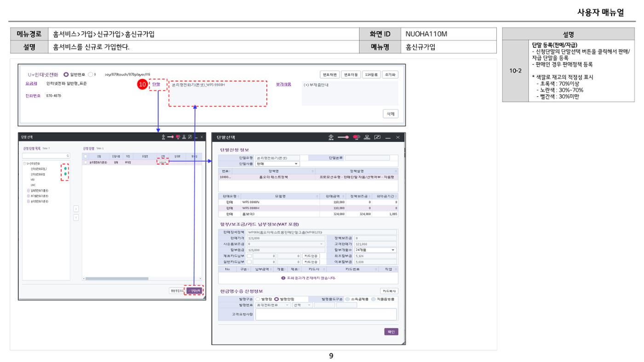This screenshot has width=644, height=362.
Task: Check the header select-all checkbox in 신청단말 table
Action: [x=86, y=157]
